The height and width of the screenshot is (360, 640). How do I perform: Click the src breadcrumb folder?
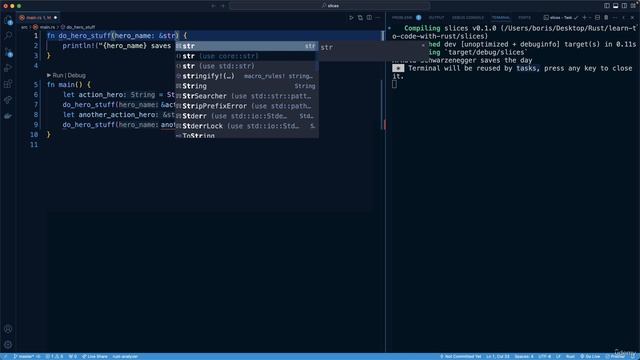[x=24, y=27]
